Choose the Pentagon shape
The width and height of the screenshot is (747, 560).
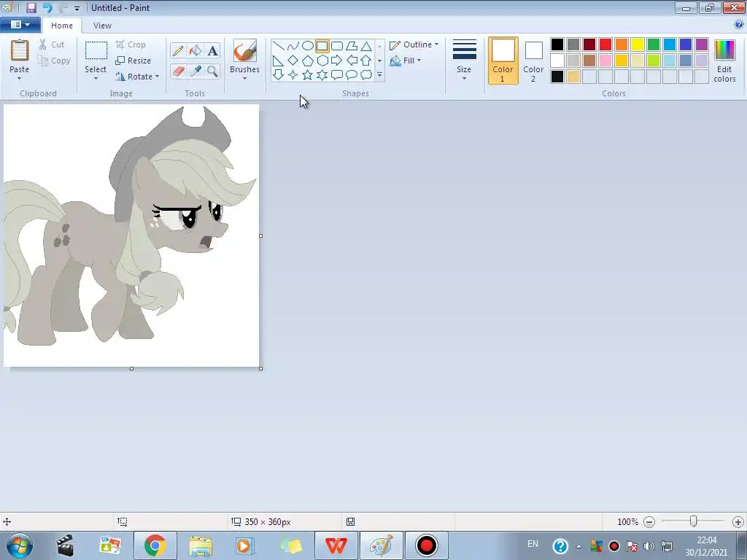click(x=308, y=61)
